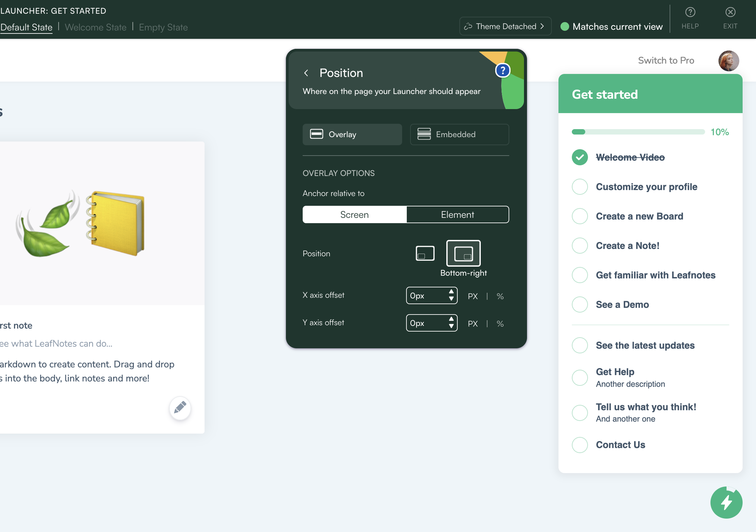Change Y axis offset units to percent
The height and width of the screenshot is (532, 756).
(x=500, y=323)
